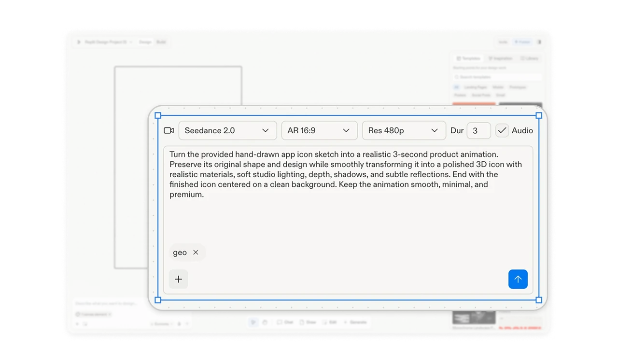Open the Library tab in the side panel
Viewport: 618px width, 364px height.
click(x=529, y=58)
